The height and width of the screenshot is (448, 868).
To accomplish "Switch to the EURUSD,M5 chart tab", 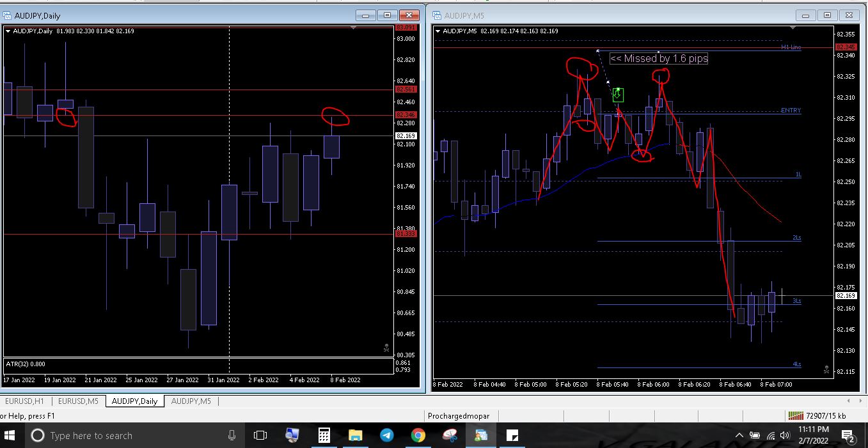I will [x=79, y=401].
